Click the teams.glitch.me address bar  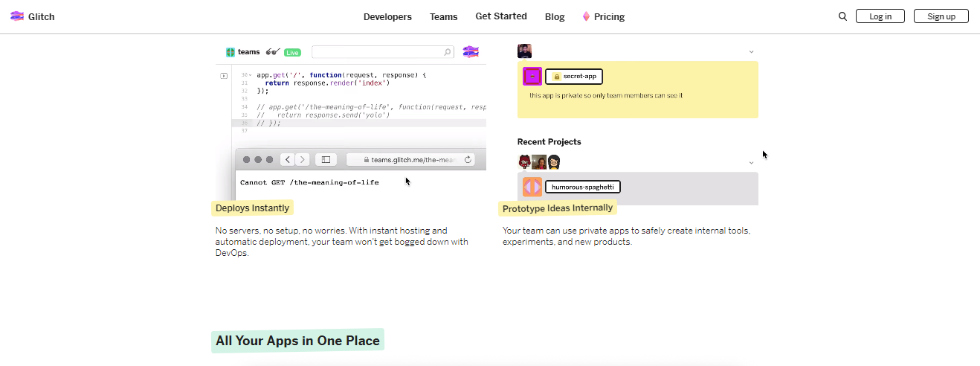[x=411, y=159]
